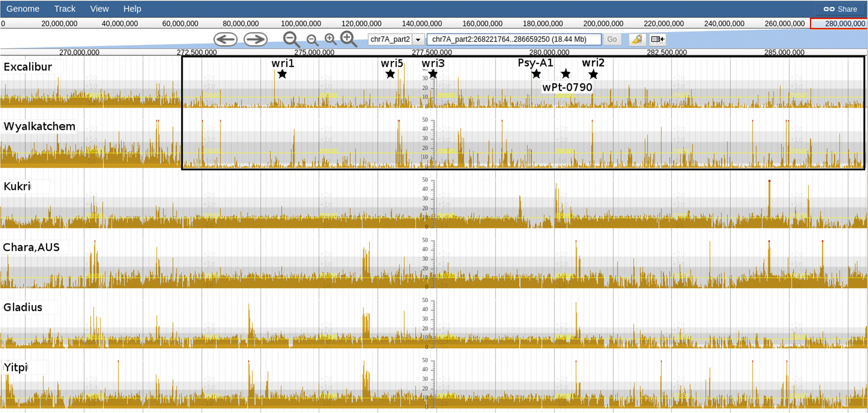Image resolution: width=868 pixels, height=413 pixels.
Task: Click the Yitpi track label
Action: [x=16, y=367]
